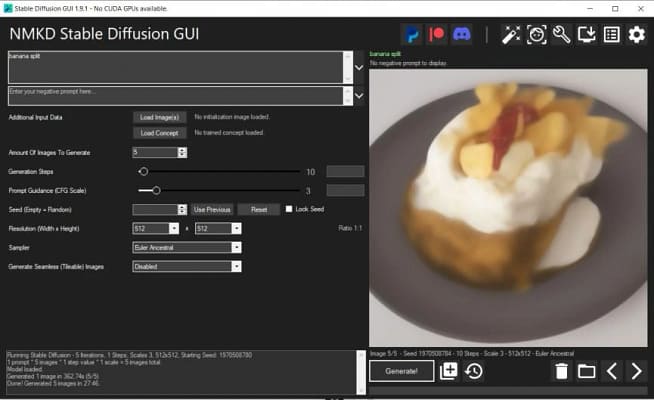Open the magic wand post-processing tool
Image resolution: width=654 pixels, height=400 pixels.
tap(511, 34)
